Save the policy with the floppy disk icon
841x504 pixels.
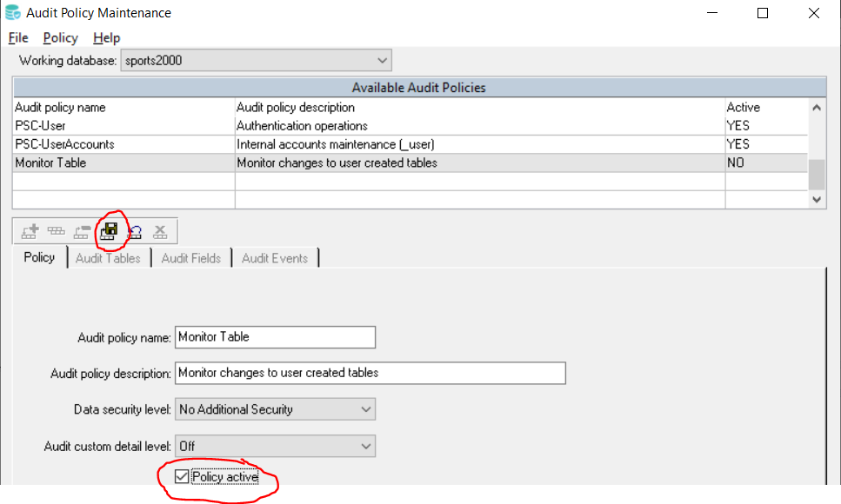pyautogui.click(x=109, y=231)
